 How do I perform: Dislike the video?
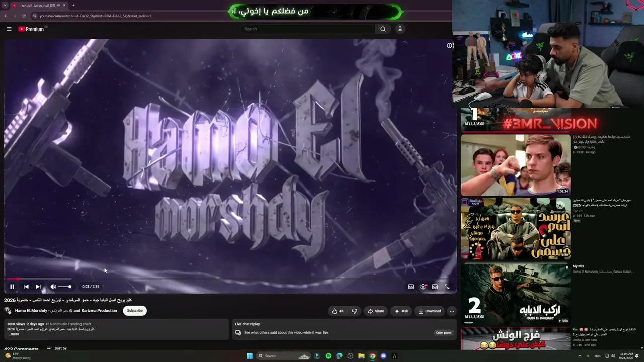354,311
